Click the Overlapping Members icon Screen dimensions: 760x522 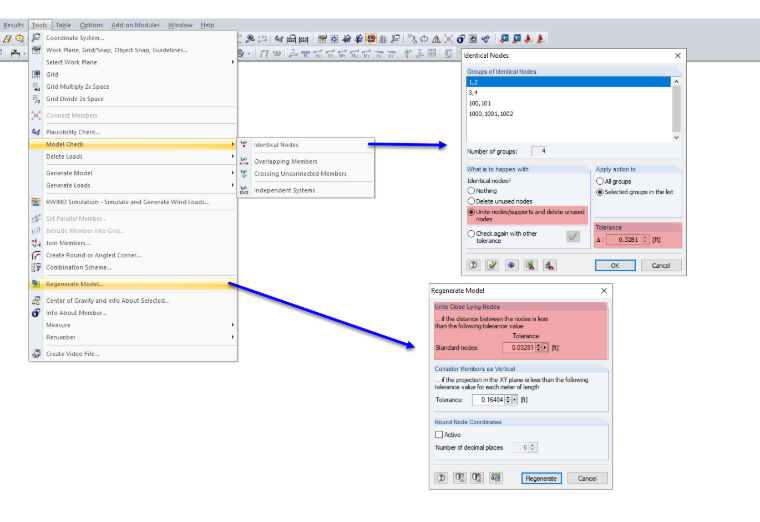[244, 161]
